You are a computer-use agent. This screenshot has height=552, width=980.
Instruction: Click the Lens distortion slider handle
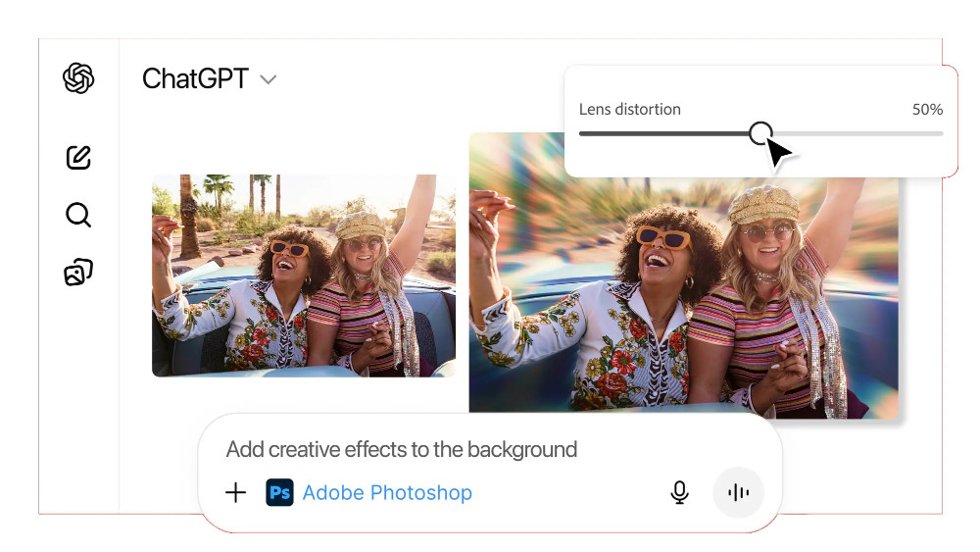pos(760,133)
